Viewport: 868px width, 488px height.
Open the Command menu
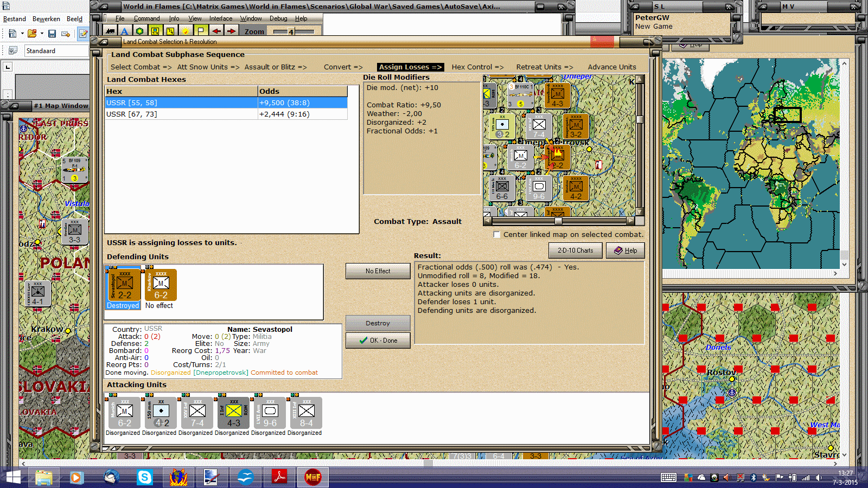147,18
